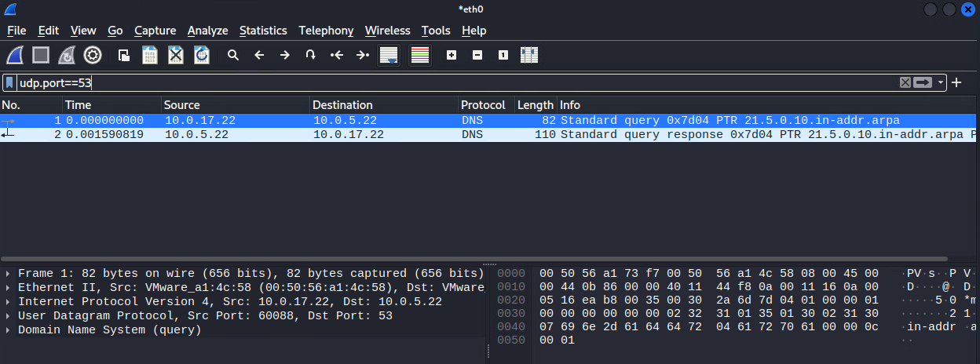Open the Go menu
The width and height of the screenshot is (980, 364).
115,31
